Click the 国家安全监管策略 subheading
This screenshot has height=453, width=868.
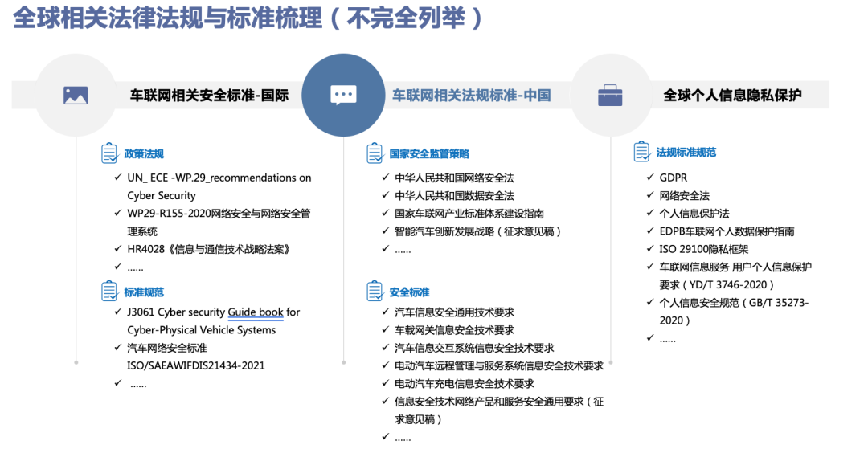(x=429, y=153)
